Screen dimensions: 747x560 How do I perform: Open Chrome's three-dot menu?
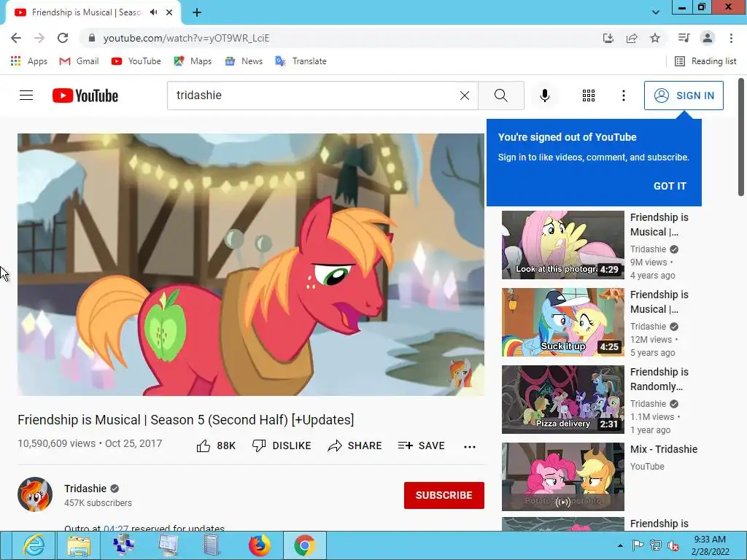click(731, 38)
